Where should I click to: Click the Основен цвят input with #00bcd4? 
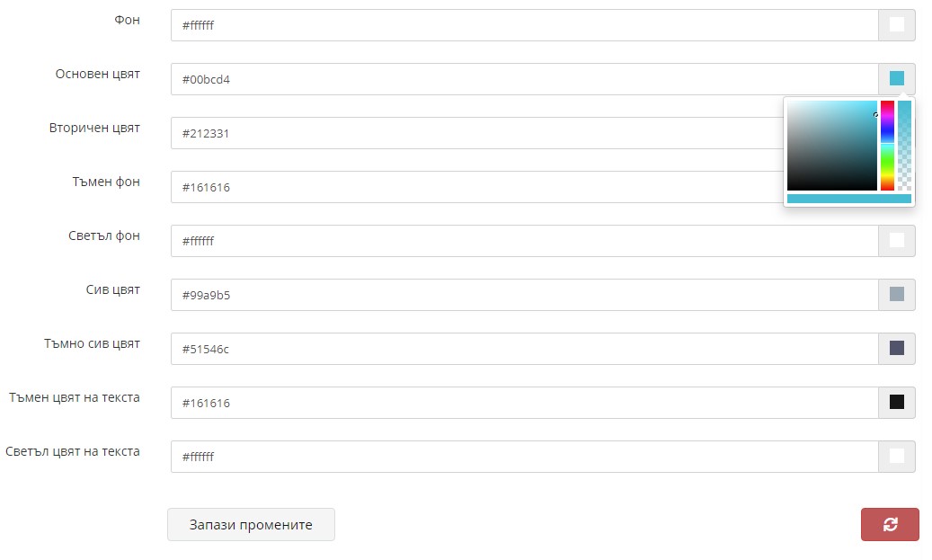click(x=524, y=79)
